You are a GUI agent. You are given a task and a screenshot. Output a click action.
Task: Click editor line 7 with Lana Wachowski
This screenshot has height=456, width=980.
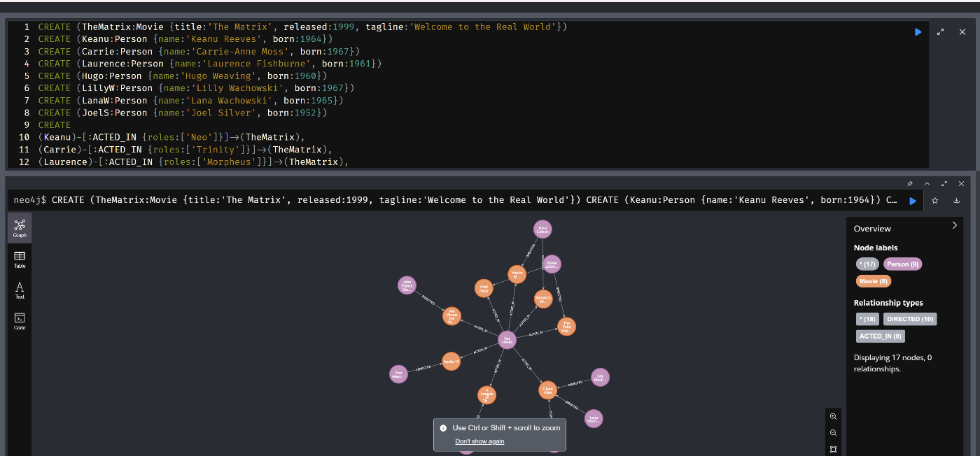coord(190,101)
